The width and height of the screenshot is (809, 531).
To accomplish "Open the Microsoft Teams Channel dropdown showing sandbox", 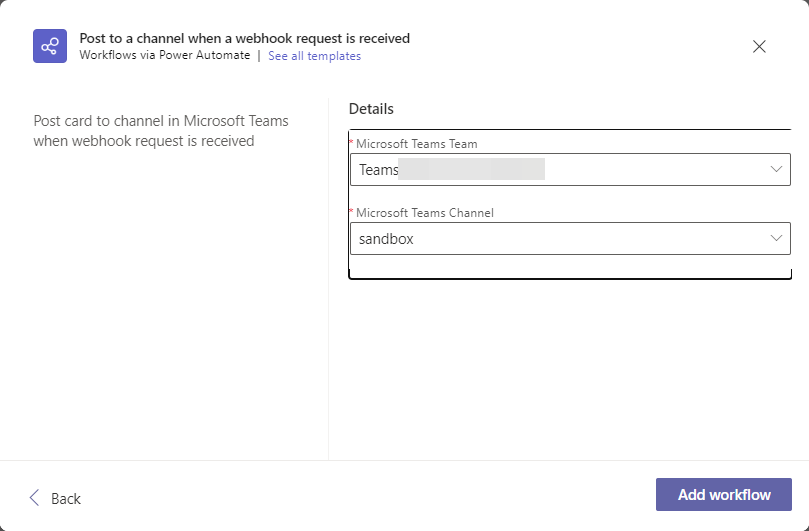I will coord(570,238).
